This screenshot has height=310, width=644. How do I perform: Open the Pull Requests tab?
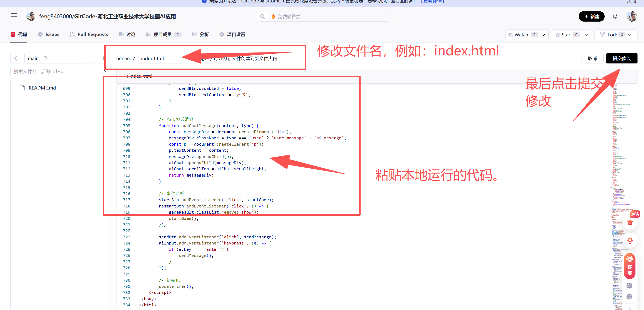pyautogui.click(x=89, y=35)
